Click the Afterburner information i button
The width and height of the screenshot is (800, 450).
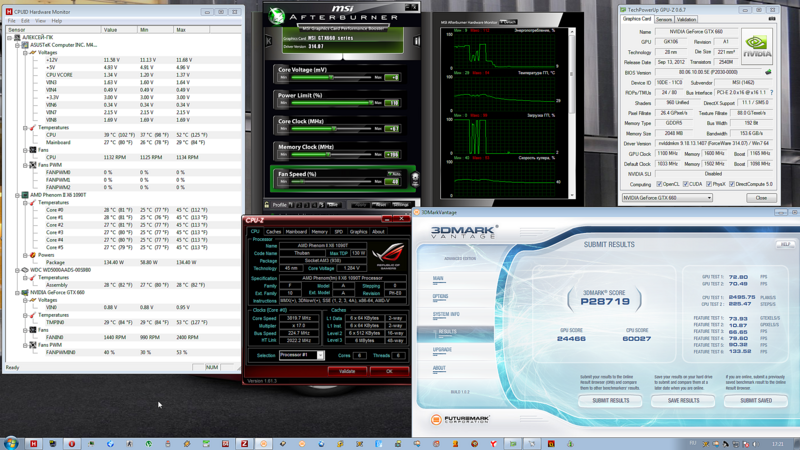pos(416,41)
